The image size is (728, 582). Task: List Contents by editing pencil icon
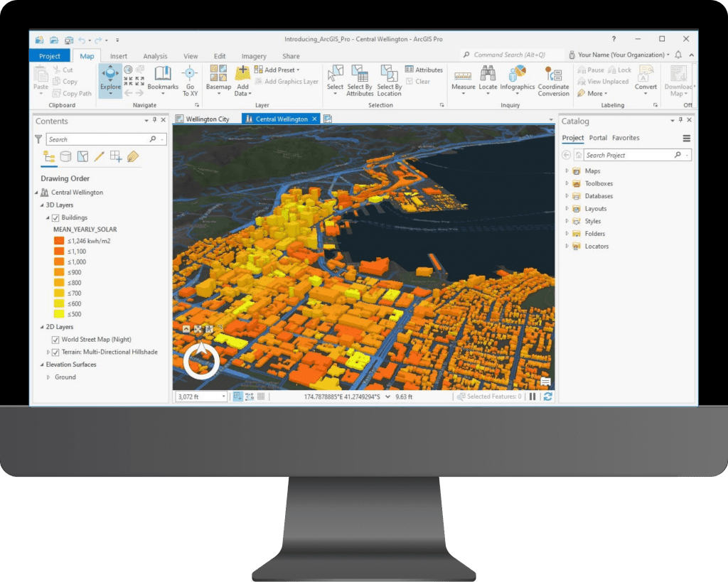pyautogui.click(x=99, y=156)
